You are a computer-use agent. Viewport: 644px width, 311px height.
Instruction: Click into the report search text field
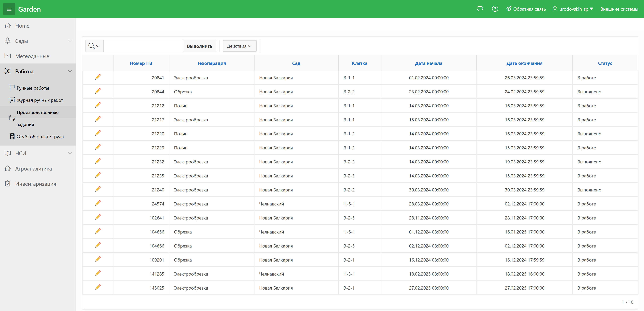click(143, 46)
